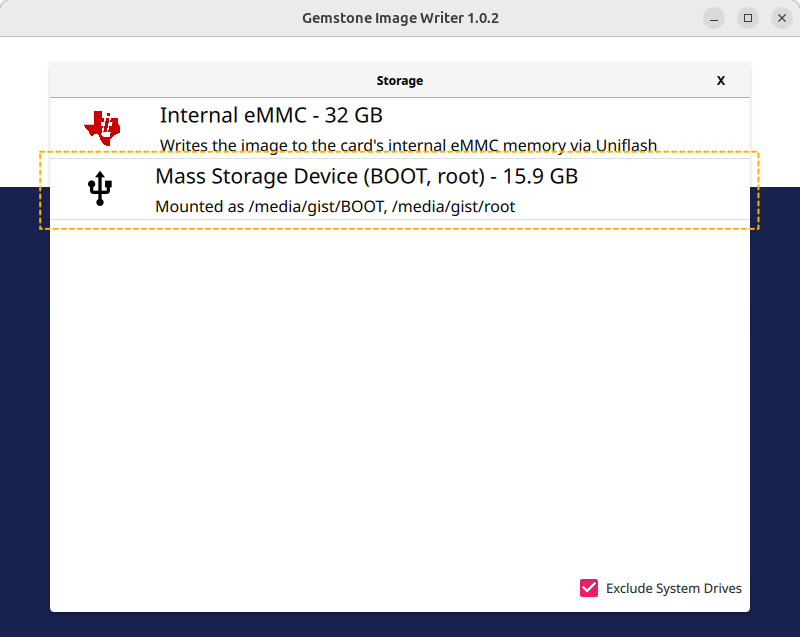Click the "15.9 GB" size in device name
The image size is (800, 637).
540,176
